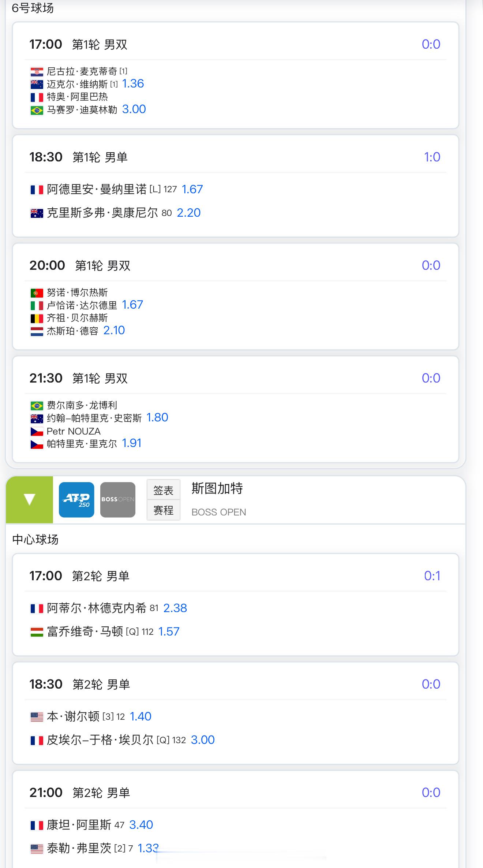Open the 斯图加特 tournament title
Screen dimensions: 483x868
pos(217,488)
